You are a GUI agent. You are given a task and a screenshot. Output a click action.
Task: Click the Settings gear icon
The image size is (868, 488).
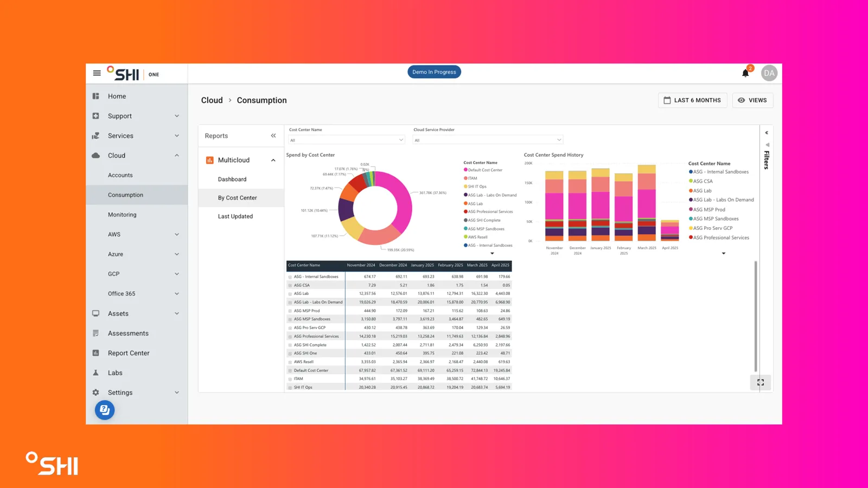[x=96, y=393]
